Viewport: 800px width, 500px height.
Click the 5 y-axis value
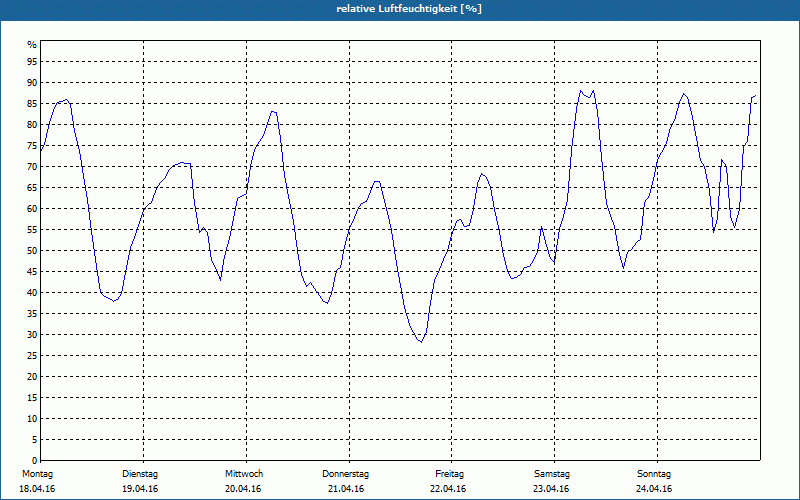click(x=35, y=440)
